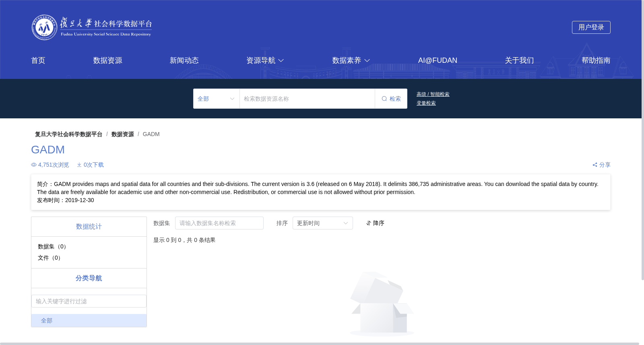Open the 变量检索 link
The image size is (644, 345).
[x=426, y=103]
